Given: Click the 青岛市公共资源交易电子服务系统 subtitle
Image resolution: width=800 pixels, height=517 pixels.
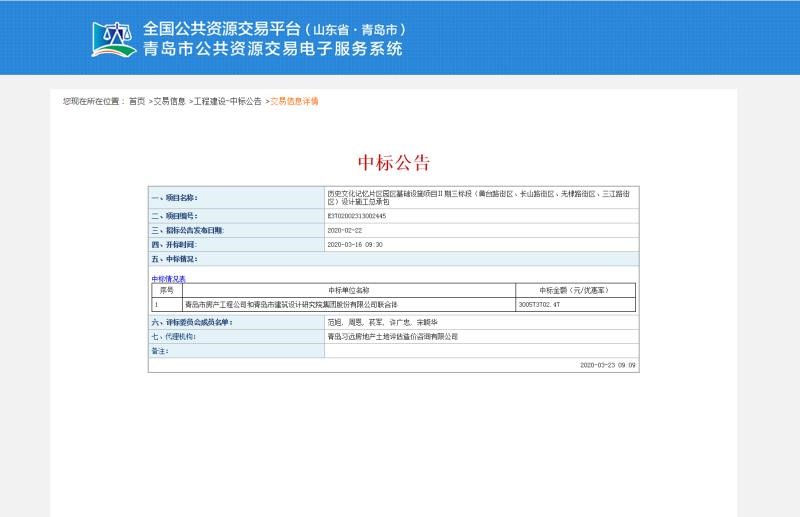Looking at the screenshot, I should (273, 49).
